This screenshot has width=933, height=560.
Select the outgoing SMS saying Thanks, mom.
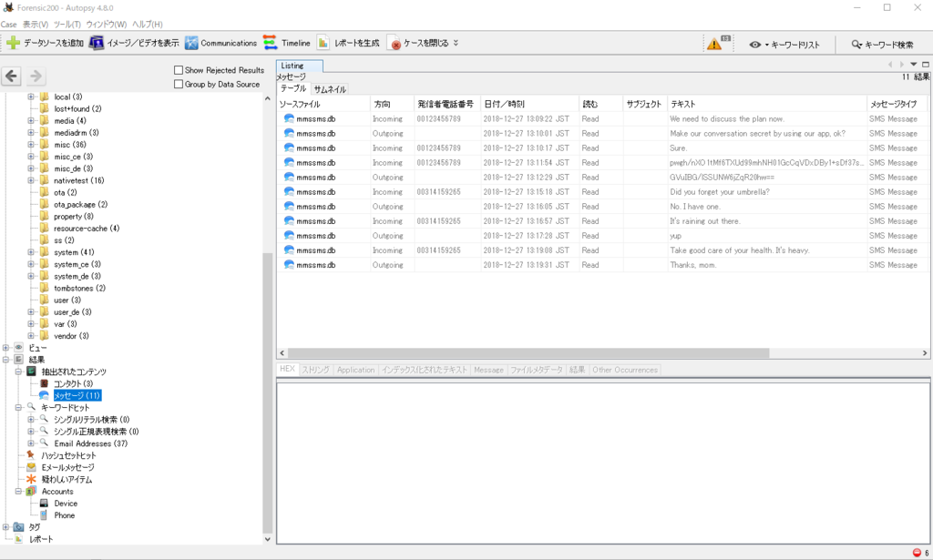[547, 264]
